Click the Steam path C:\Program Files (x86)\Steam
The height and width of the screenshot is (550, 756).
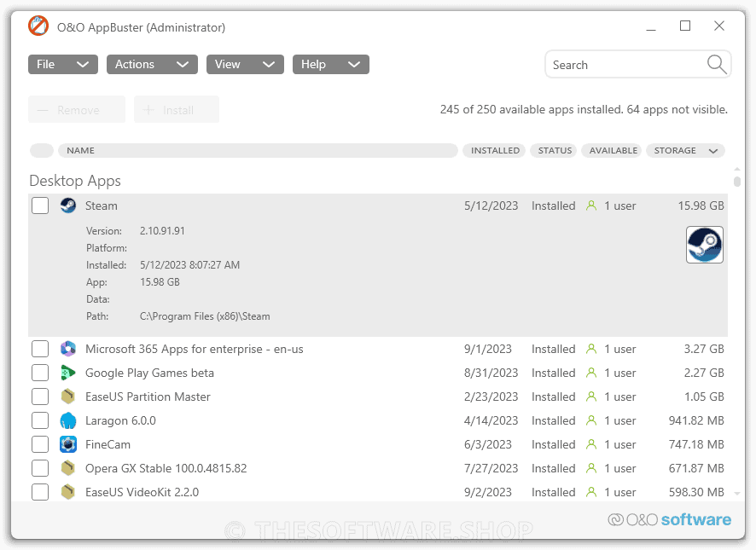[x=205, y=316]
